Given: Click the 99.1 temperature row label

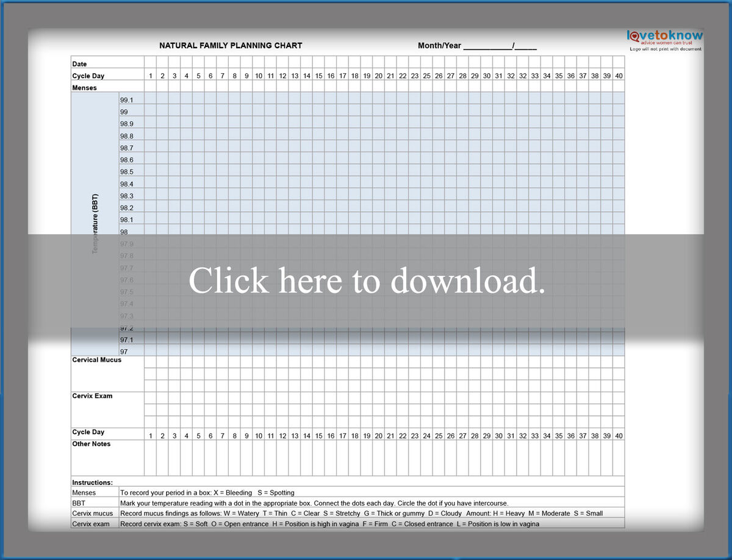Looking at the screenshot, I should tap(126, 99).
